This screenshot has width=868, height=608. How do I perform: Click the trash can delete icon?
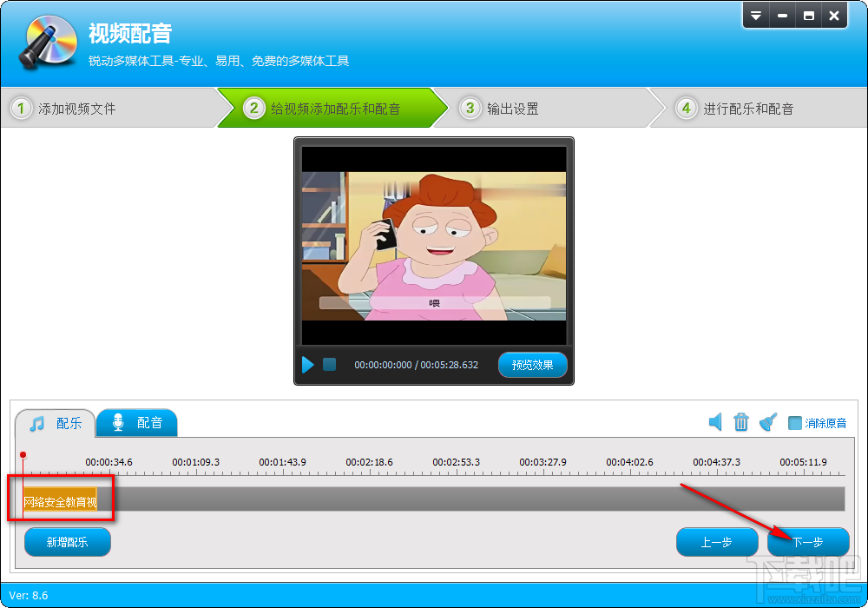(741, 422)
